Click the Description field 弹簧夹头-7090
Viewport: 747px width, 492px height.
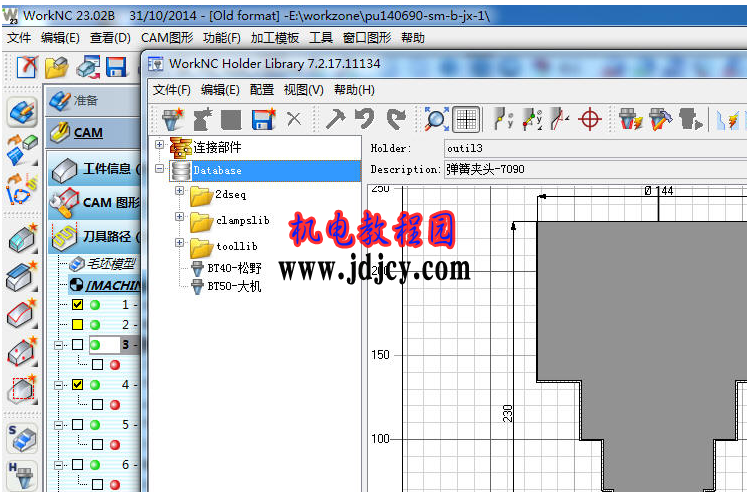[x=596, y=170]
